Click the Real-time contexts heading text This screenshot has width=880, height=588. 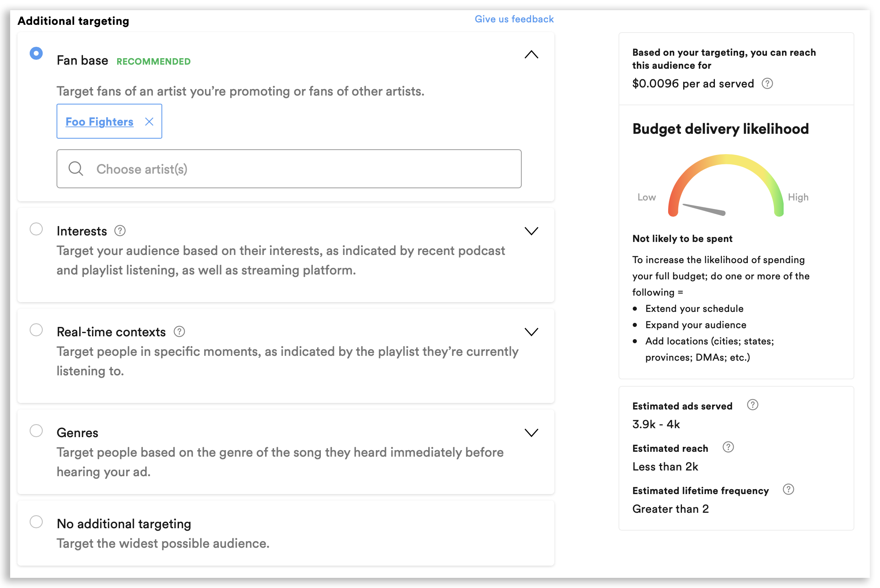(x=111, y=332)
